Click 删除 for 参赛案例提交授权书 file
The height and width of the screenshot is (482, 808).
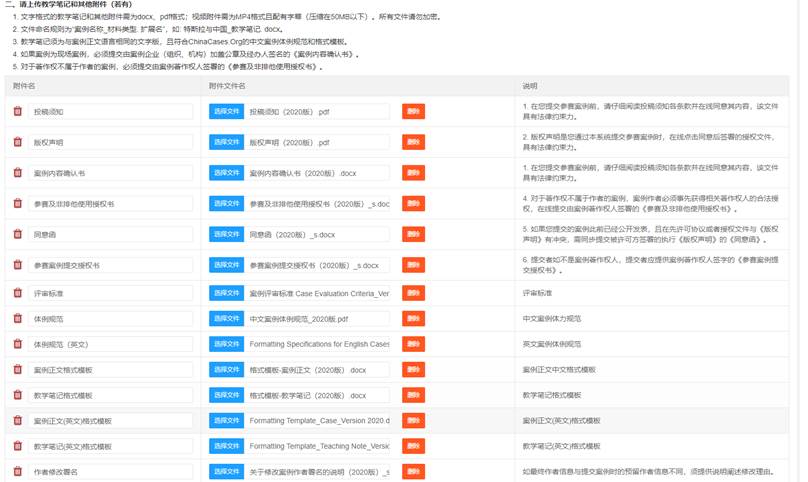pyautogui.click(x=413, y=265)
